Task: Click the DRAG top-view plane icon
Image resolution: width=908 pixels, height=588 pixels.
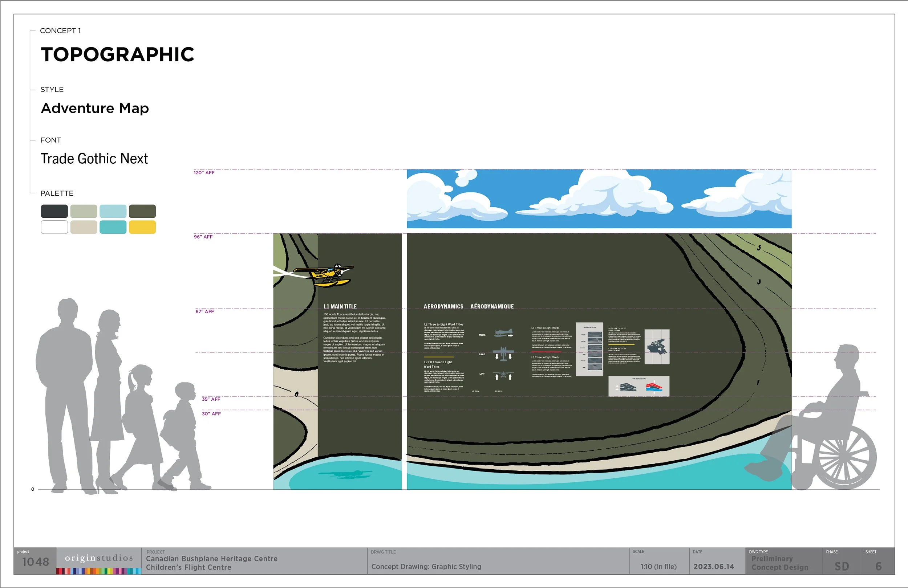Action: (503, 354)
